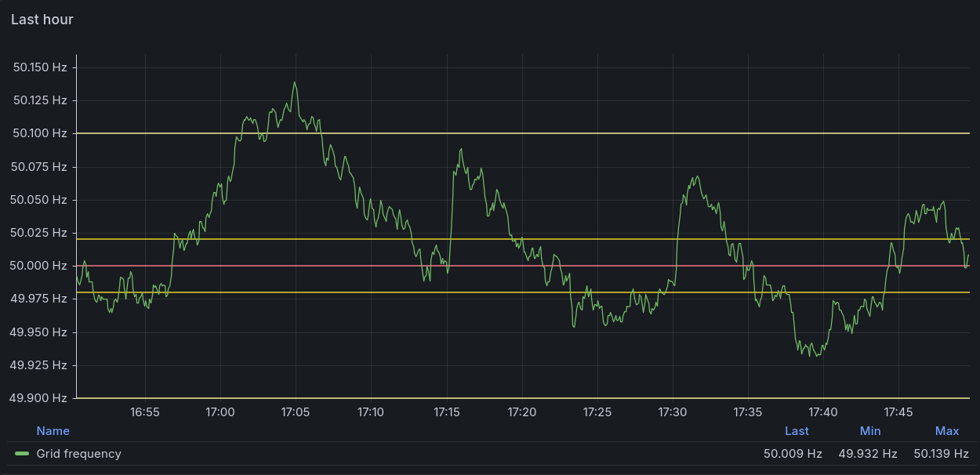Select the 16:55 tick on time axis
The width and height of the screenshot is (980, 475).
point(145,412)
